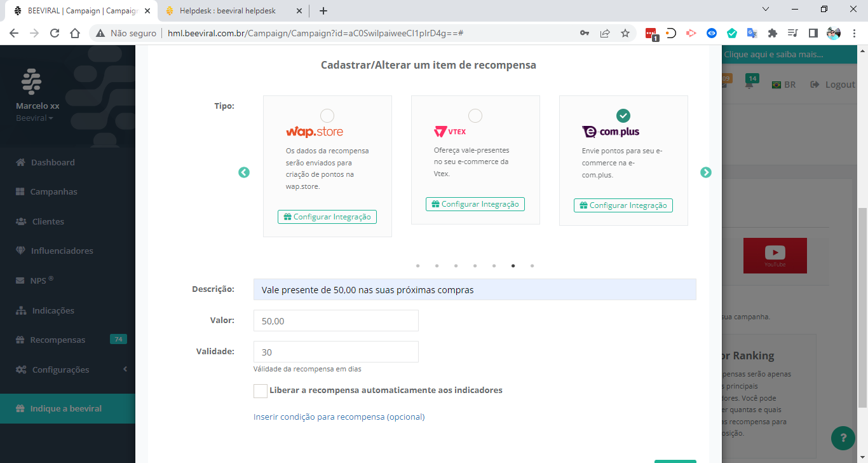
Task: Open 'Inserir condição para recompensa (opcional)' link
Action: pyautogui.click(x=339, y=417)
